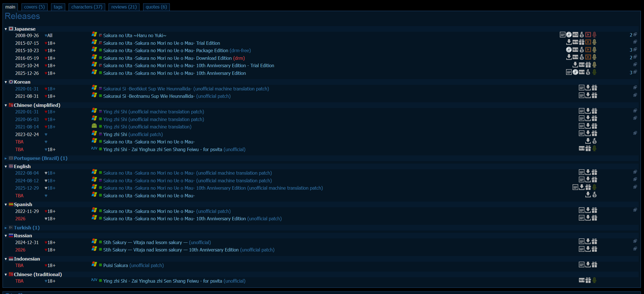Expand the Portuguese (Brazil) releases section
644x294 pixels.
point(6,158)
